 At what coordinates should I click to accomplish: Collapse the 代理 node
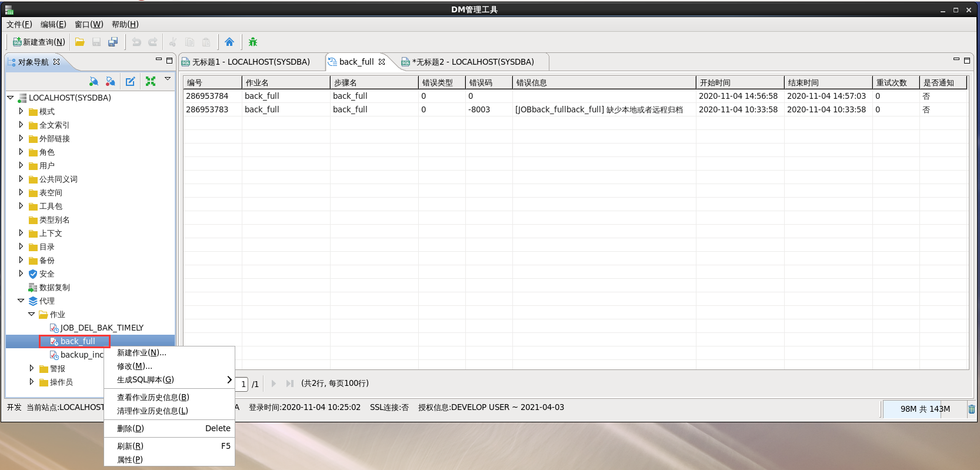(21, 301)
